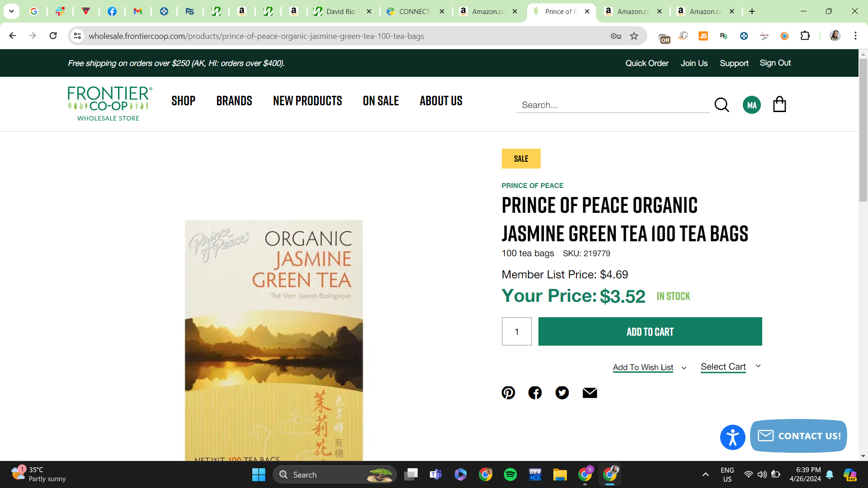
Task: Open the shopping bag cart
Action: [779, 104]
